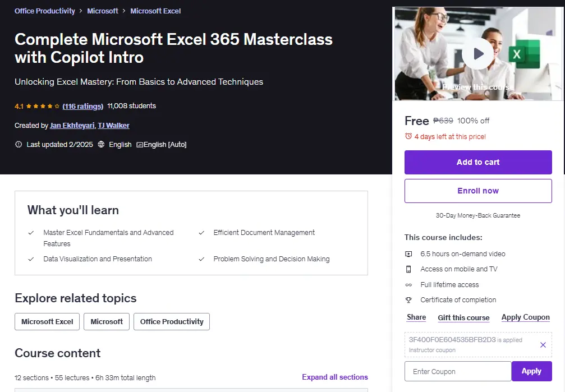
Task: Click the trophy certificate icon
Action: [x=408, y=300]
